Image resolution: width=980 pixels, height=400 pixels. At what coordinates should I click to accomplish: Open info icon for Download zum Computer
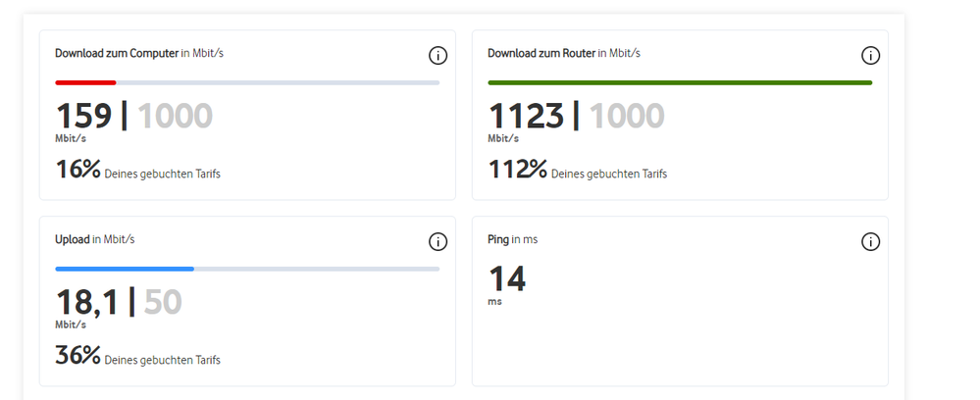click(x=438, y=56)
